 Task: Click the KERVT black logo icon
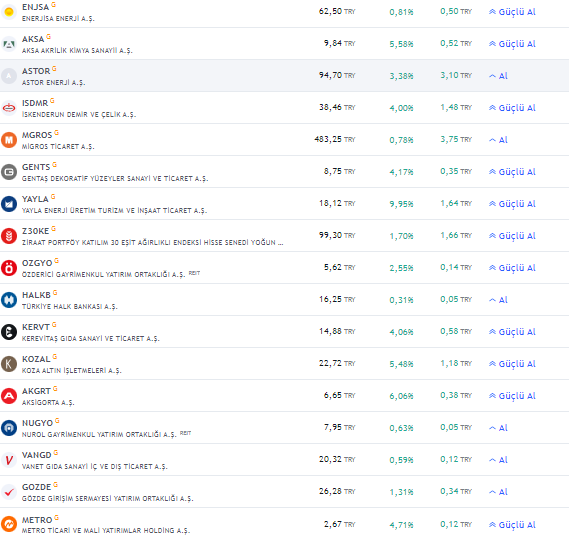[9, 332]
